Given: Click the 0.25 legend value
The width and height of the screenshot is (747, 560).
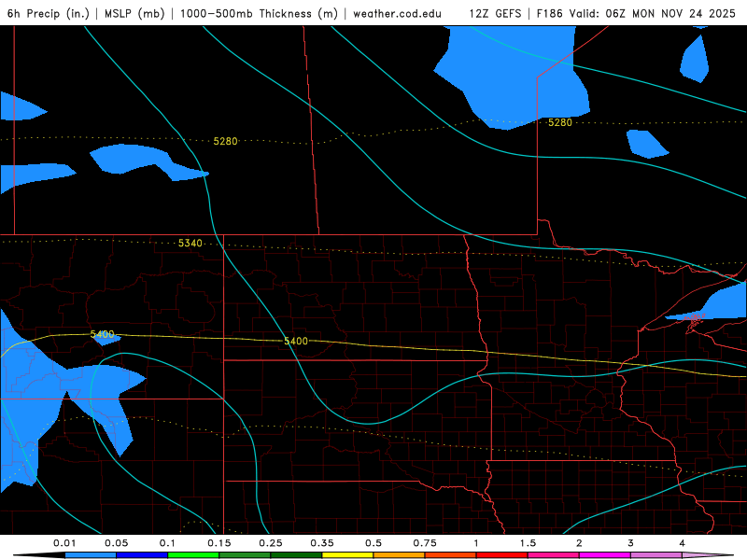Looking at the screenshot, I should coord(271,543).
